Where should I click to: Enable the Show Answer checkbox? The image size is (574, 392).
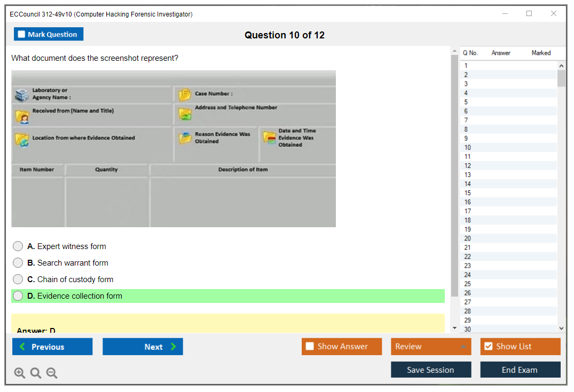click(x=310, y=347)
